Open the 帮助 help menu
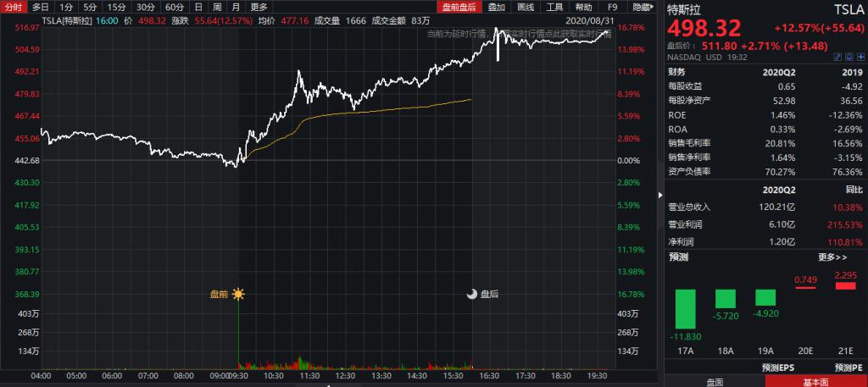 (583, 7)
